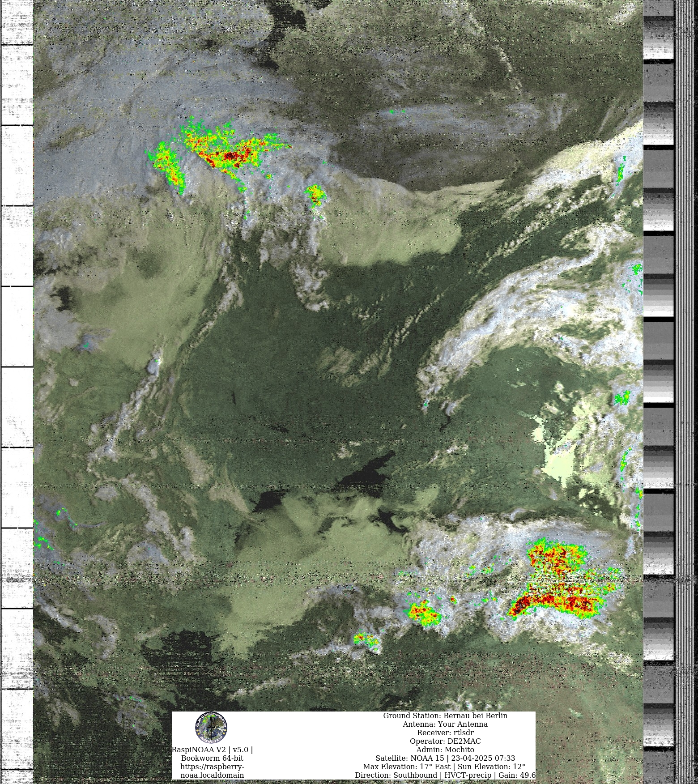Select the 'Operator: DE2MAC' line
Viewport: 698px width, 784px height.
click(x=445, y=741)
